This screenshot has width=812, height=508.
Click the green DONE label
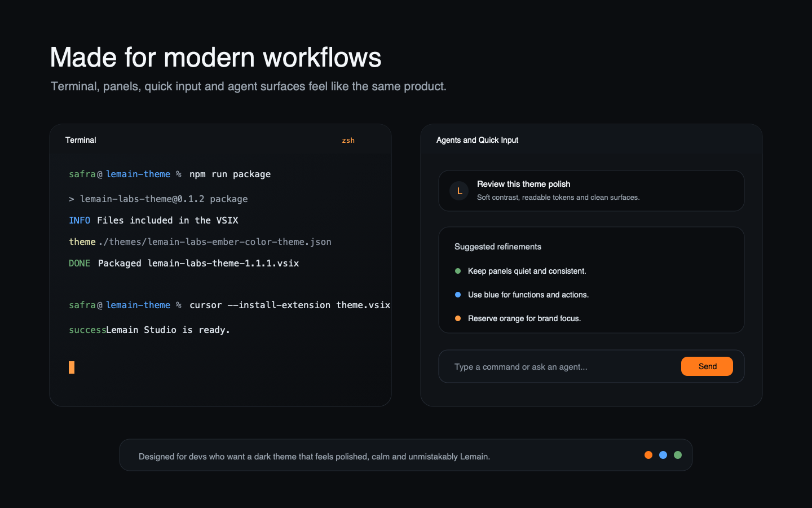(x=80, y=263)
